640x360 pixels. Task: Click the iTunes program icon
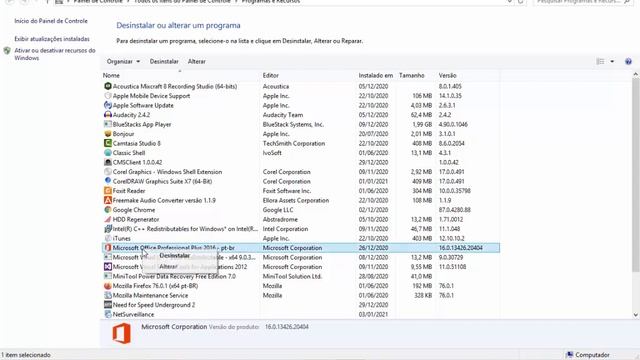[x=108, y=238]
